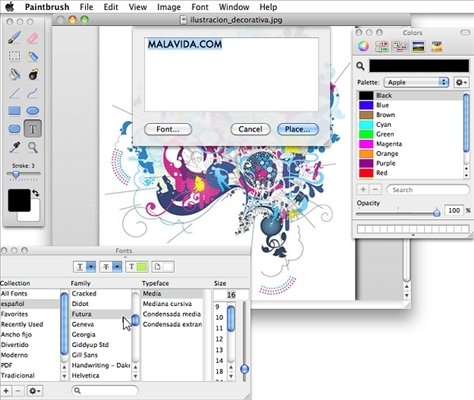Open the Palette dropdown showing Apple
The image size is (474, 400).
[x=416, y=82]
